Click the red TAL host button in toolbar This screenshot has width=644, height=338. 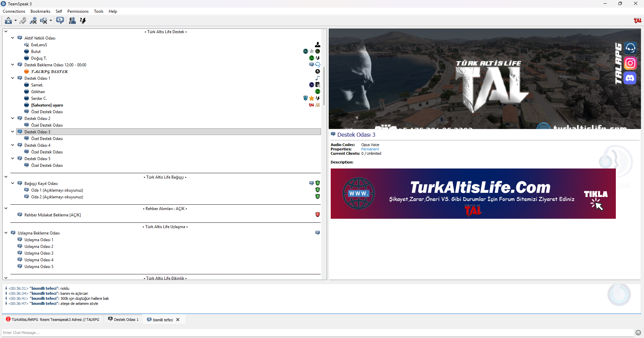(637, 21)
